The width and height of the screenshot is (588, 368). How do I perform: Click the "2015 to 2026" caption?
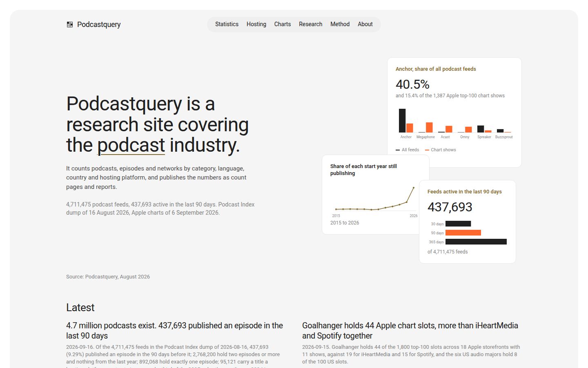coord(345,223)
